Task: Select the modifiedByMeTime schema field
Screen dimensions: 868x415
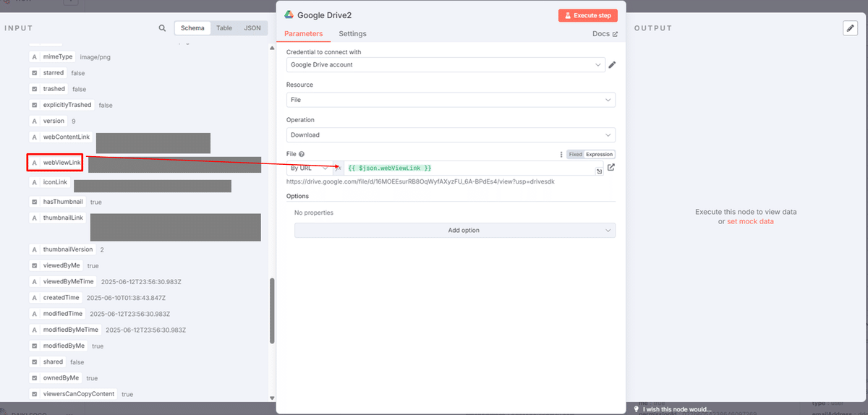Action: pos(65,330)
